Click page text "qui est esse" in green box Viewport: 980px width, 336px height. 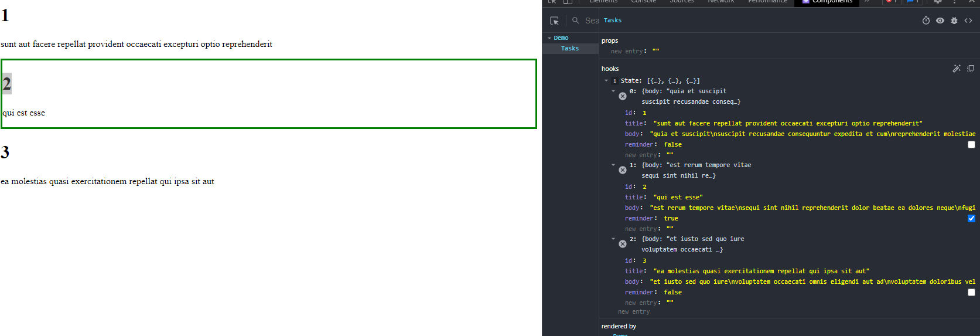[23, 113]
